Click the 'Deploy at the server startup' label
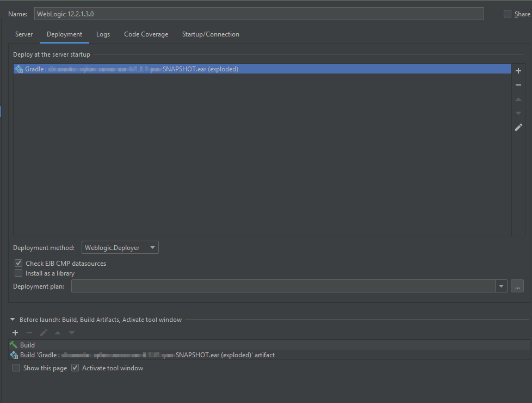Image resolution: width=532 pixels, height=403 pixels. 52,54
